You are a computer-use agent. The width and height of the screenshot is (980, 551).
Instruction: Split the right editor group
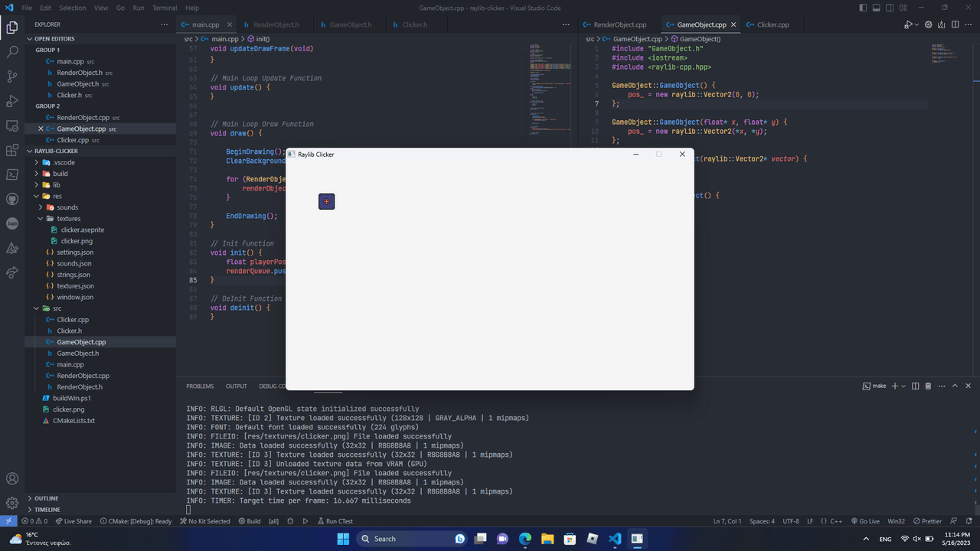(x=955, y=24)
